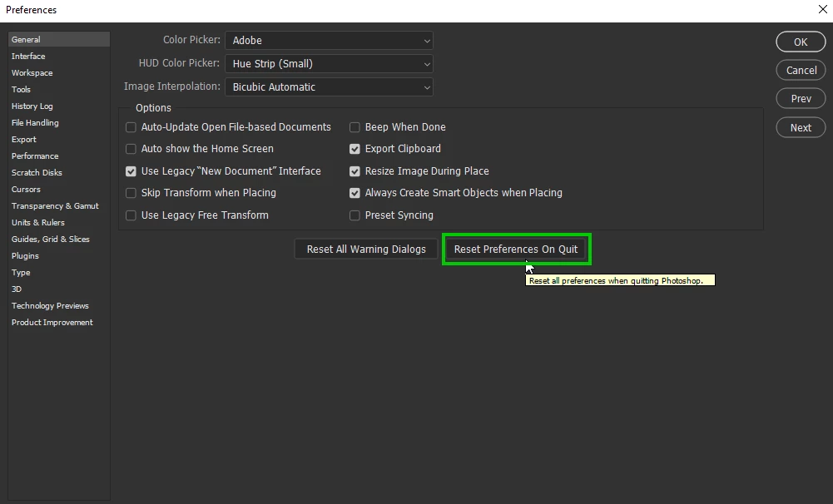Open the HUD Color Picker dropdown
This screenshot has height=504, width=833.
click(x=329, y=64)
